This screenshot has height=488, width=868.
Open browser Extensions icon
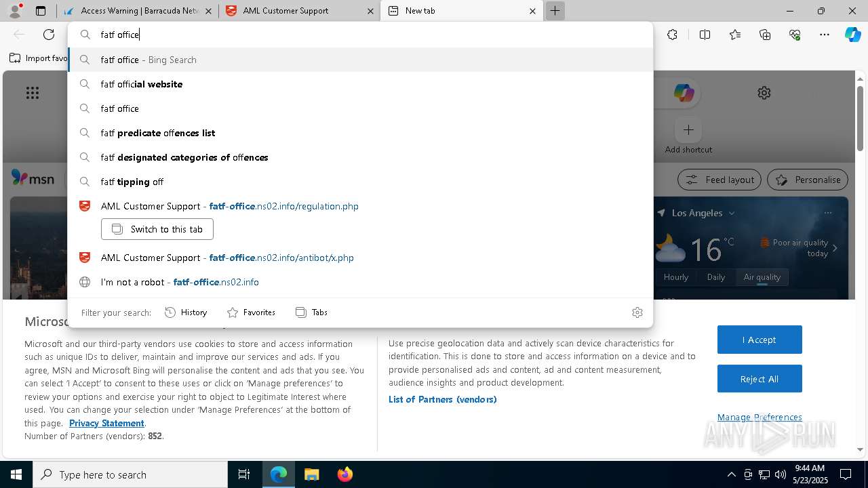pos(672,35)
